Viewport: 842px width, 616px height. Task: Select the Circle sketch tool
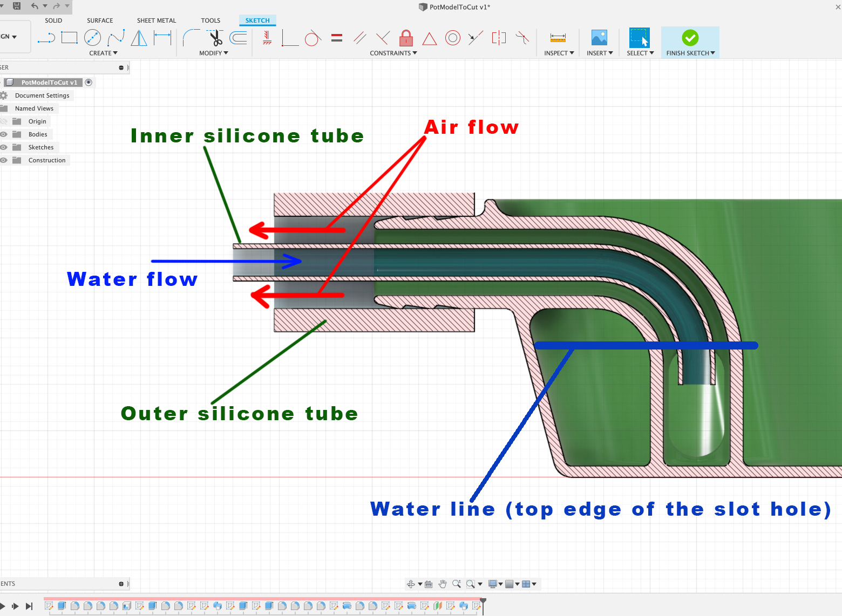tap(93, 38)
